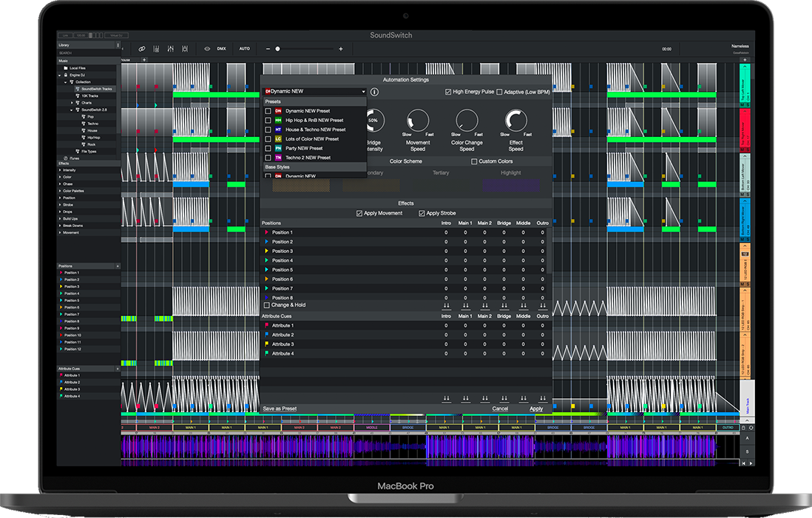812x518 pixels.
Task: Adjust the Color Change Speed knob
Action: (467, 120)
